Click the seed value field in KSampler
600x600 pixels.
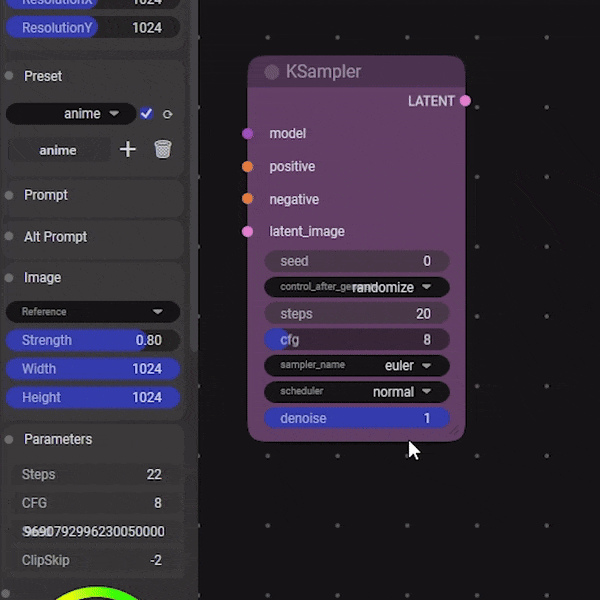click(x=357, y=261)
